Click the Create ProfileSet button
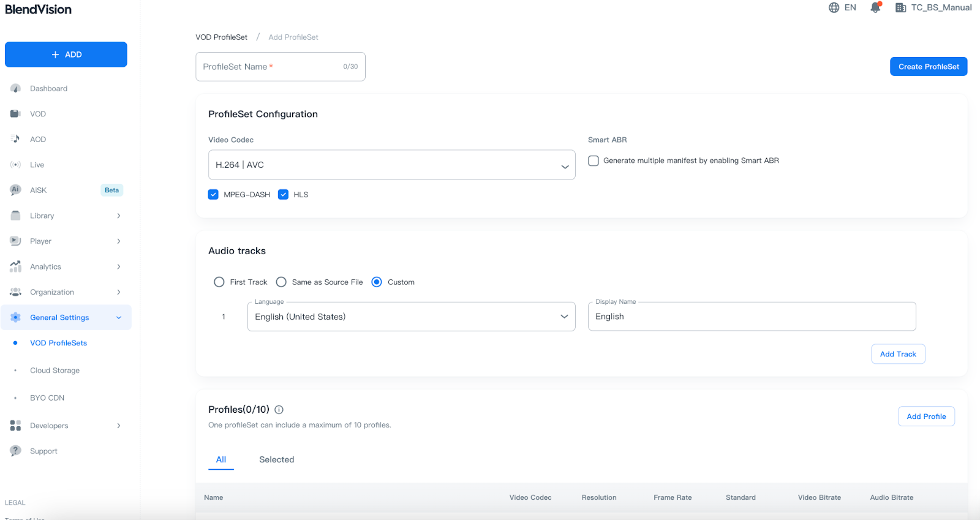Screen dimensions: 980x520 coord(928,67)
